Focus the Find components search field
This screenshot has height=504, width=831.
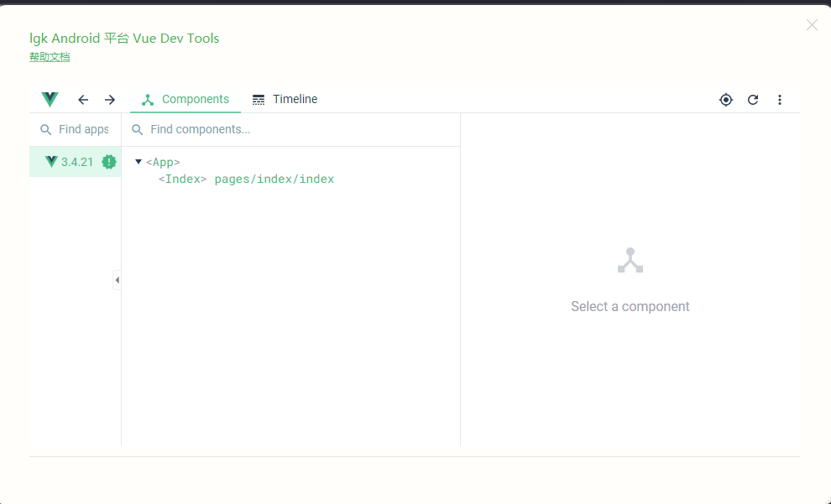290,130
